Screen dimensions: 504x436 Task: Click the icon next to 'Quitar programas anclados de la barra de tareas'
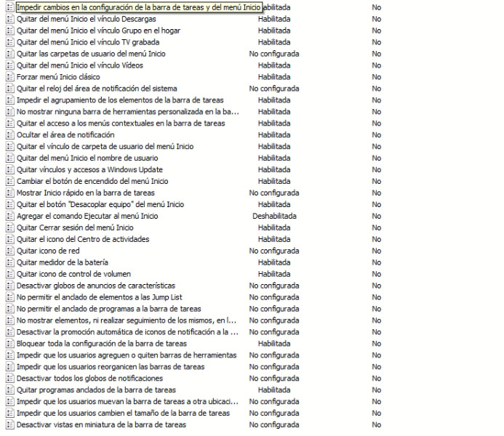10,389
